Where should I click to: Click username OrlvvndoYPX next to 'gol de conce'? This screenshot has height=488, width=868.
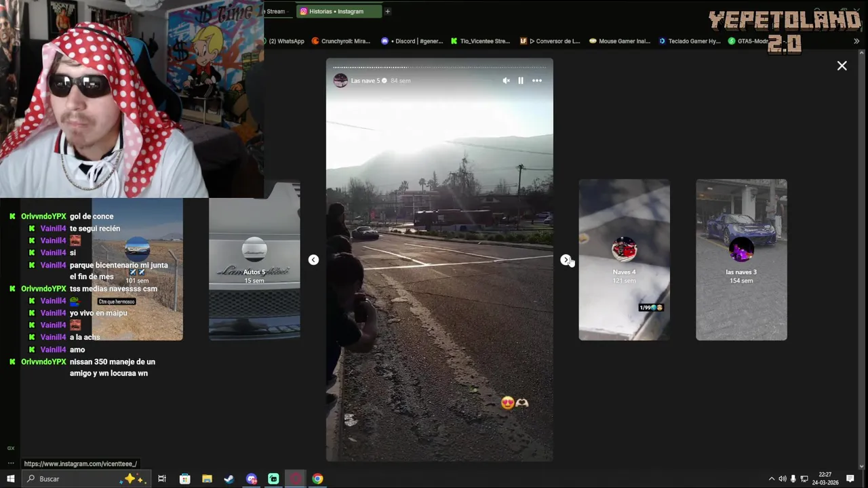43,216
